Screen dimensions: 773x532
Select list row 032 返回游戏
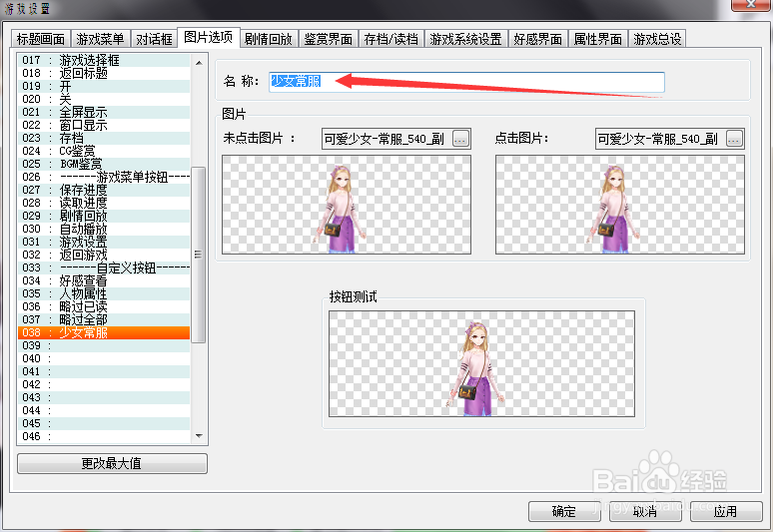104,255
